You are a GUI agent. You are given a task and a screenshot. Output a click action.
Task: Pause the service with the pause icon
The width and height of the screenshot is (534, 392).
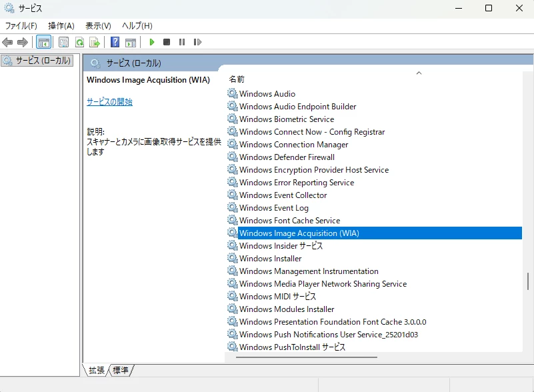[x=182, y=42]
